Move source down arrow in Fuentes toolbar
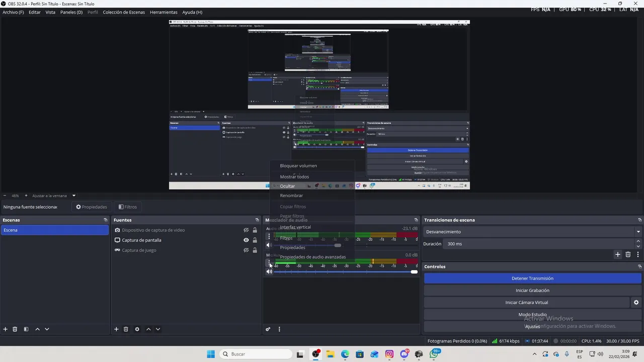 tap(157, 329)
